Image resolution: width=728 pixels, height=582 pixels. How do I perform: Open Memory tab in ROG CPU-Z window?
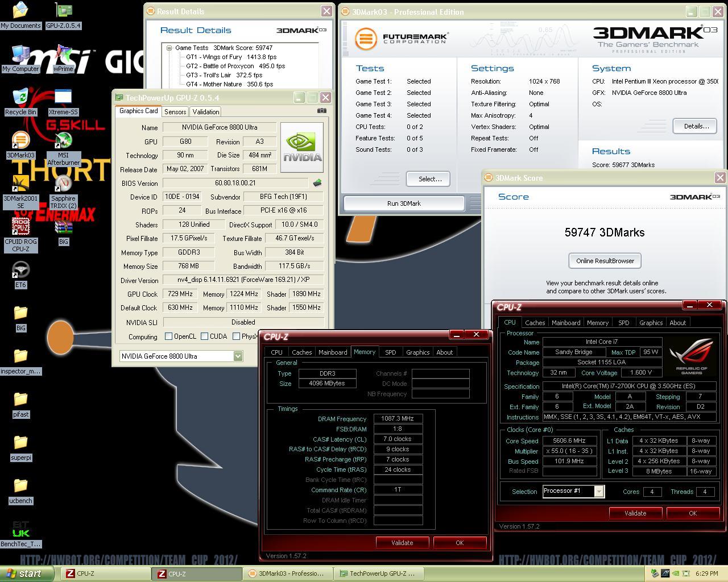pos(598,323)
